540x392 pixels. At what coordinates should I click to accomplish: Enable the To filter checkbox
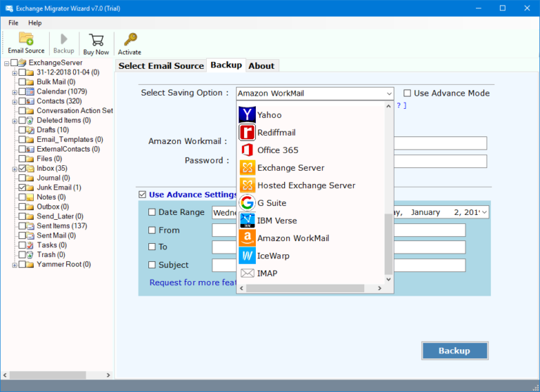click(x=152, y=247)
